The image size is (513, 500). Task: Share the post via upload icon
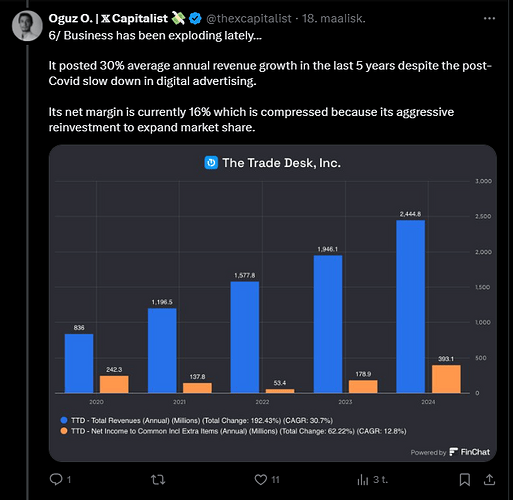pyautogui.click(x=489, y=480)
